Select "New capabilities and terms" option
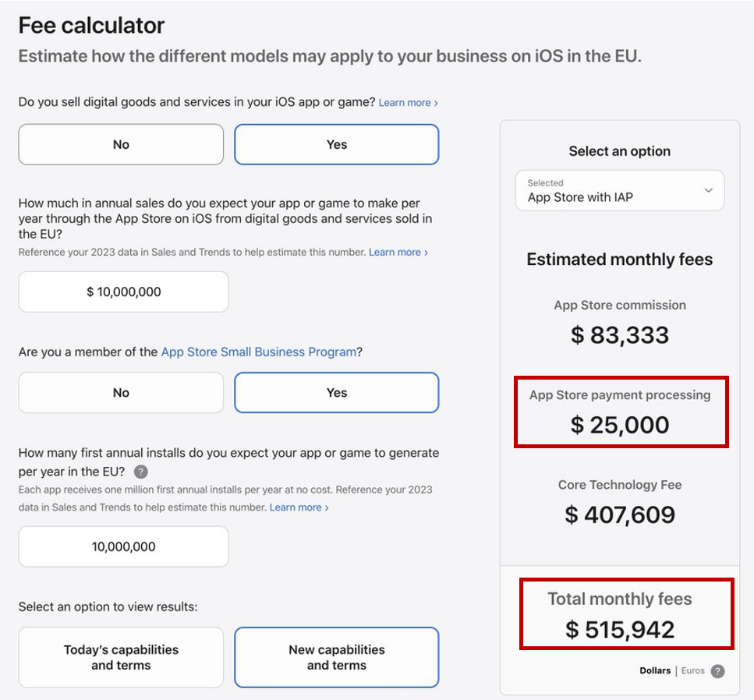 pyautogui.click(x=336, y=657)
